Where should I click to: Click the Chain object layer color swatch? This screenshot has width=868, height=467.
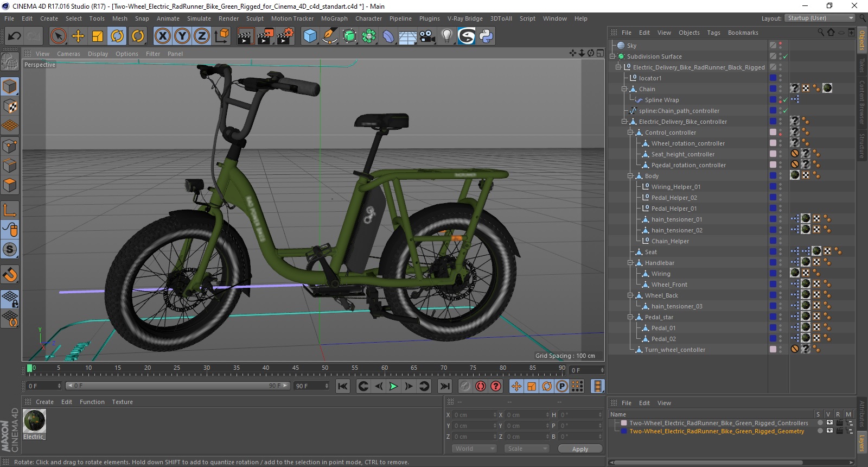[x=773, y=89]
